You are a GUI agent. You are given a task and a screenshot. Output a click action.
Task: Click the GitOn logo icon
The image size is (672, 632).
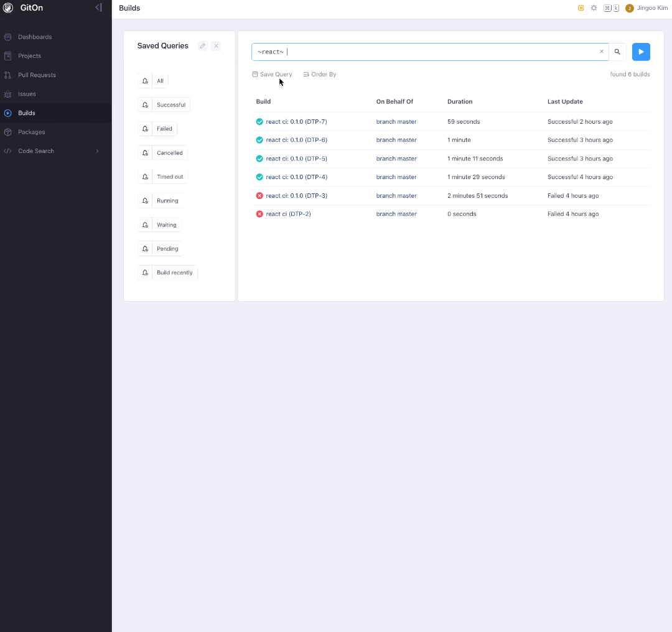tap(8, 7)
